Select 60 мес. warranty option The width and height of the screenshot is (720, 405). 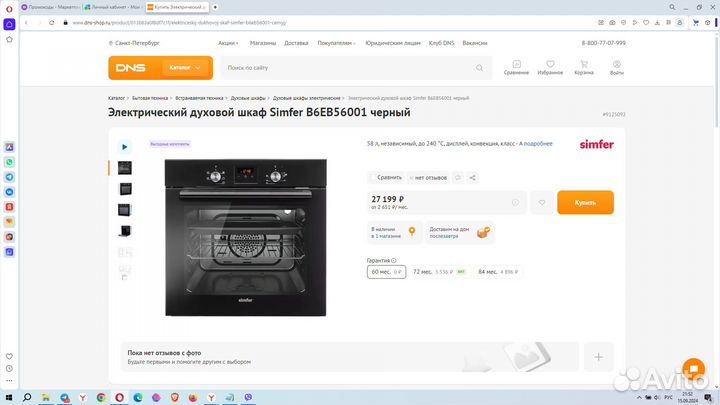pyautogui.click(x=386, y=272)
